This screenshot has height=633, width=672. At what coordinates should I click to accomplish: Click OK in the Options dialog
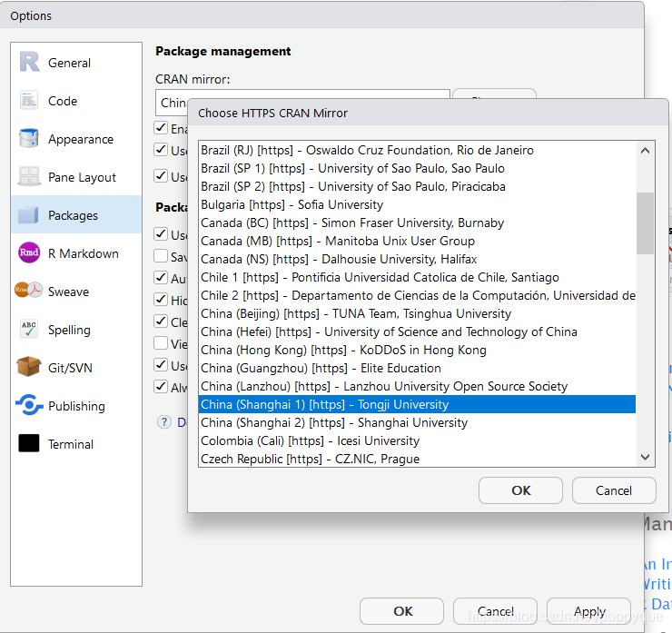coord(401,611)
